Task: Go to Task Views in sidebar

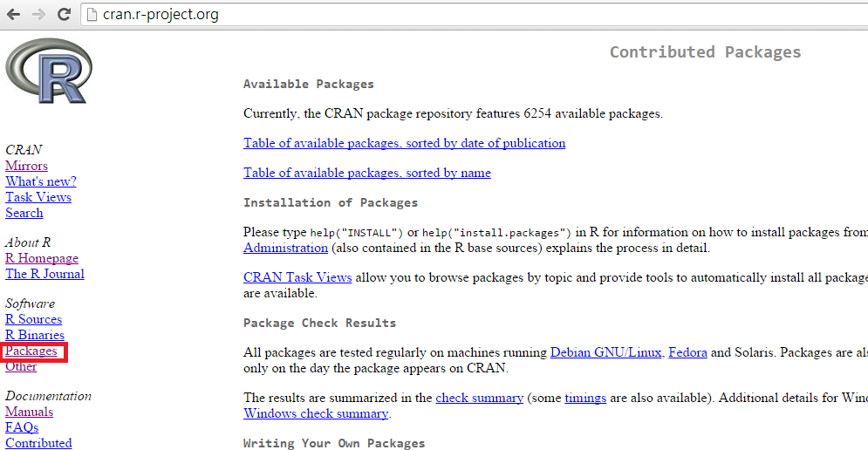Action: [x=38, y=197]
